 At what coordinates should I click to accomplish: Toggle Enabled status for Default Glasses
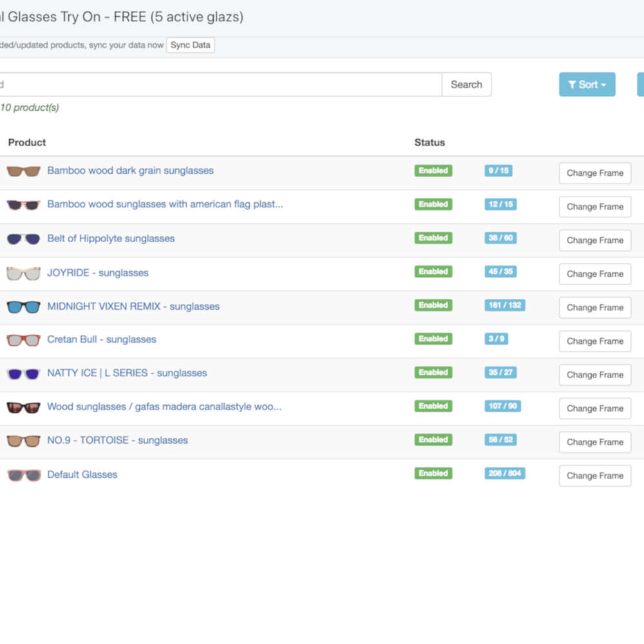(x=433, y=473)
